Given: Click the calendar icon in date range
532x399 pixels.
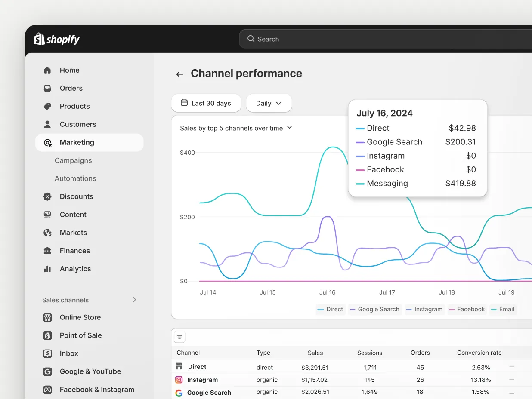Looking at the screenshot, I should [184, 103].
